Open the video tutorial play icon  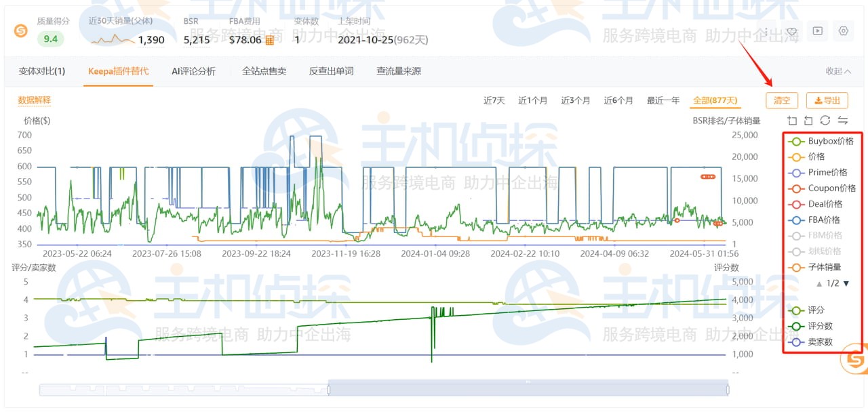[817, 30]
